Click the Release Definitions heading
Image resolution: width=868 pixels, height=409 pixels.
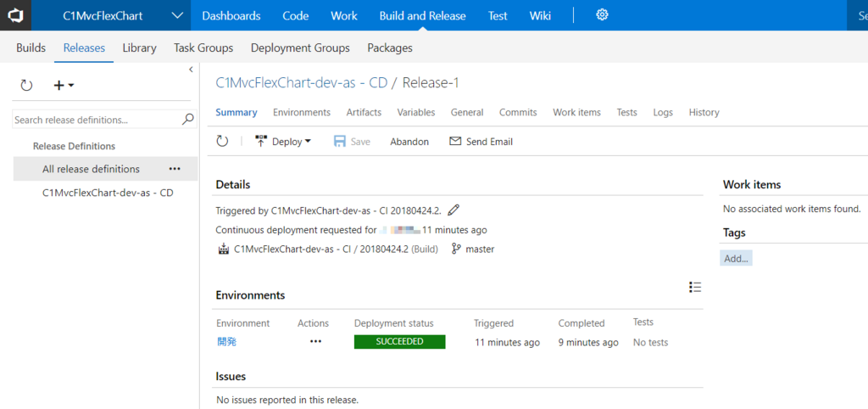75,146
